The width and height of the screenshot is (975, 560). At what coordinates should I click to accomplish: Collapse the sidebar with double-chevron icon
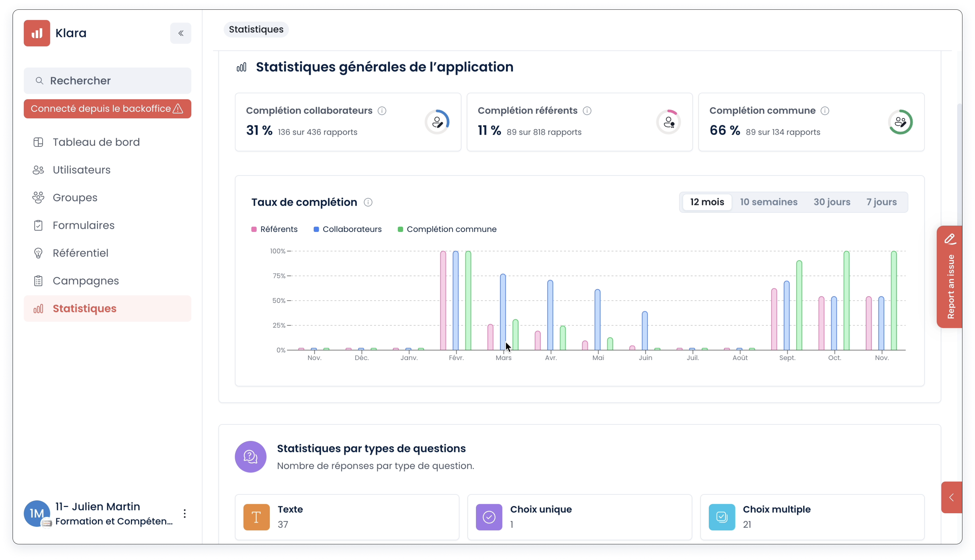pyautogui.click(x=180, y=33)
